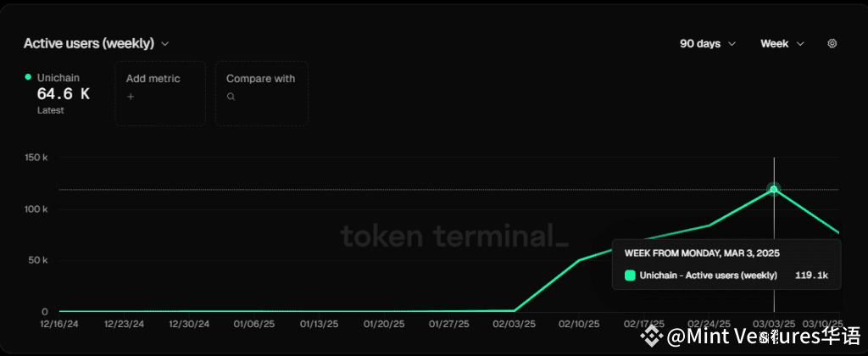Click the Compare with box

[x=261, y=93]
